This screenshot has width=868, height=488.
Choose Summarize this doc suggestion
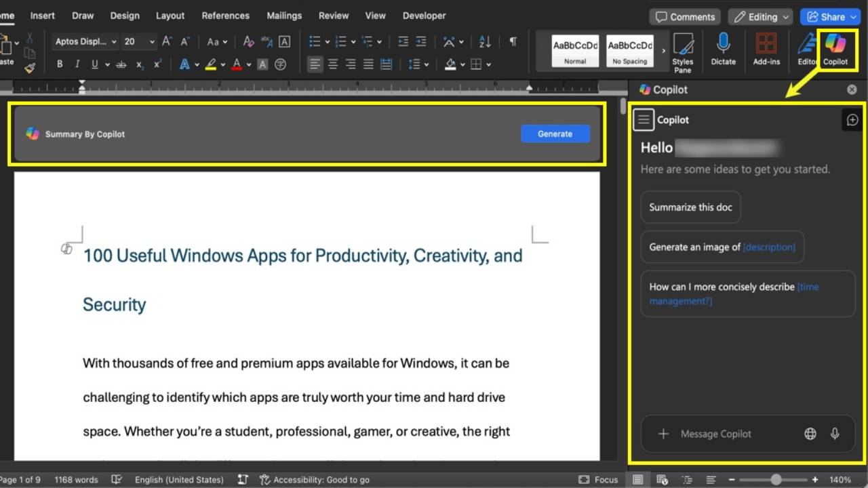tap(690, 207)
